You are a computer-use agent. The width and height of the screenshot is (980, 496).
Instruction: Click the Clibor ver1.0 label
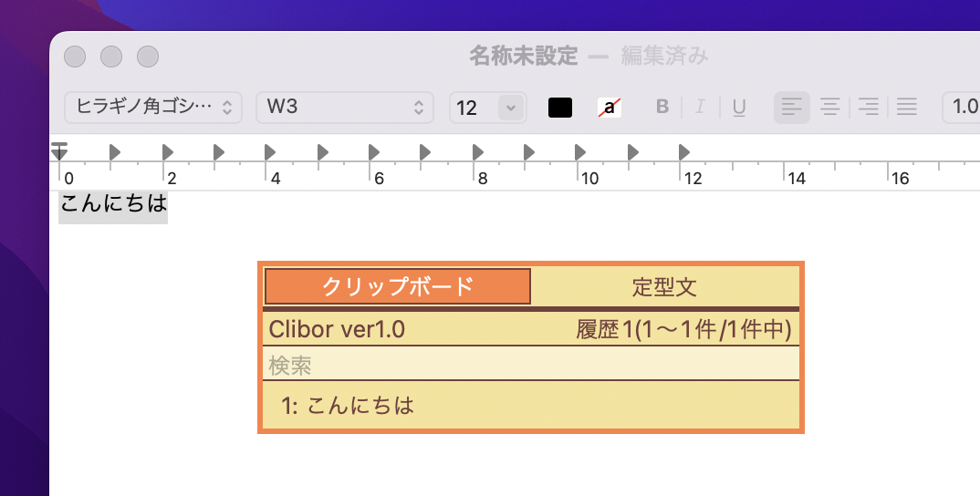coord(337,328)
